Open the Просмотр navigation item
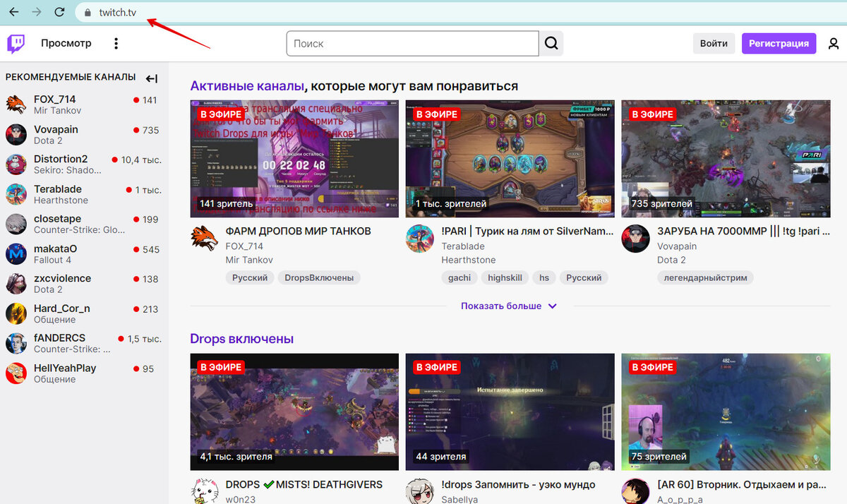847x504 pixels. pyautogui.click(x=66, y=43)
